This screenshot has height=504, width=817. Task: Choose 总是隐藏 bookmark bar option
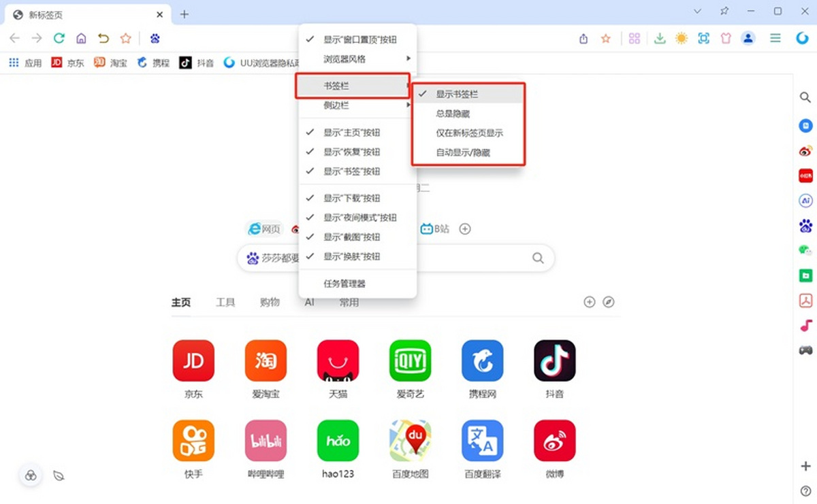pyautogui.click(x=468, y=114)
